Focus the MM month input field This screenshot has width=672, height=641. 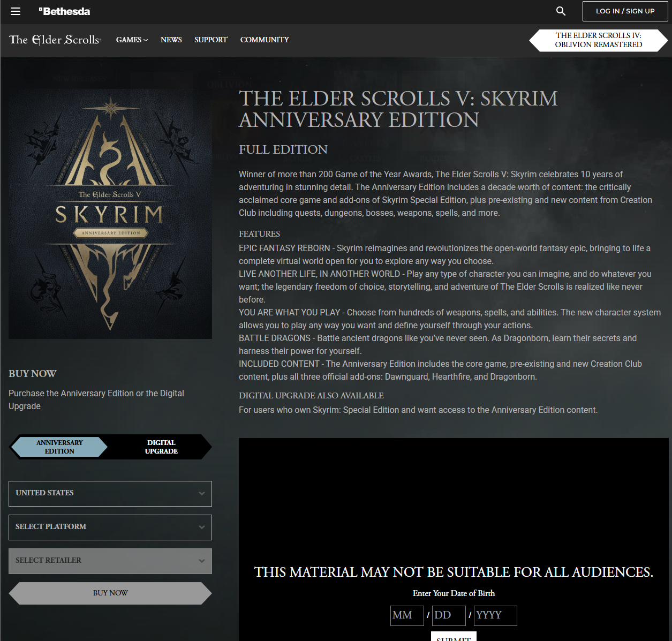407,616
